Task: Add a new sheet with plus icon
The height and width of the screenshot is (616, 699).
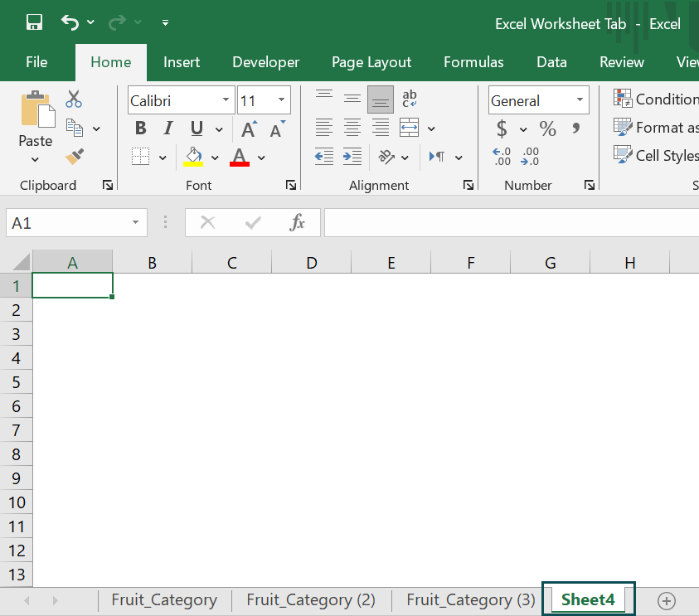Action: (x=666, y=600)
